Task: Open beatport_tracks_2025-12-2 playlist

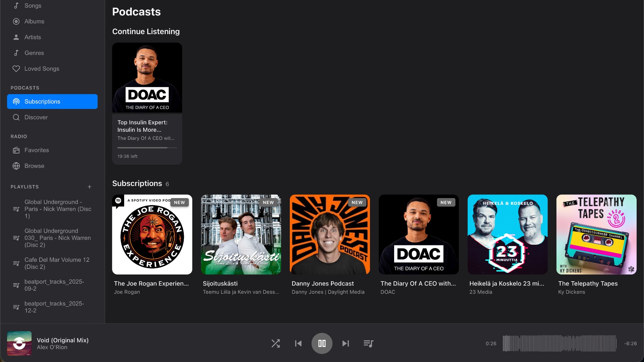Action: [x=52, y=307]
